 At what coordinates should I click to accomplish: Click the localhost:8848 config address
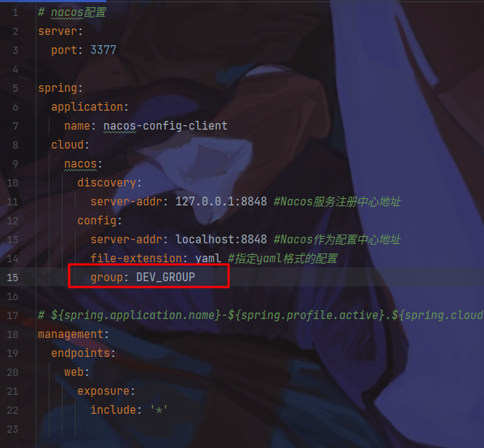coord(221,240)
